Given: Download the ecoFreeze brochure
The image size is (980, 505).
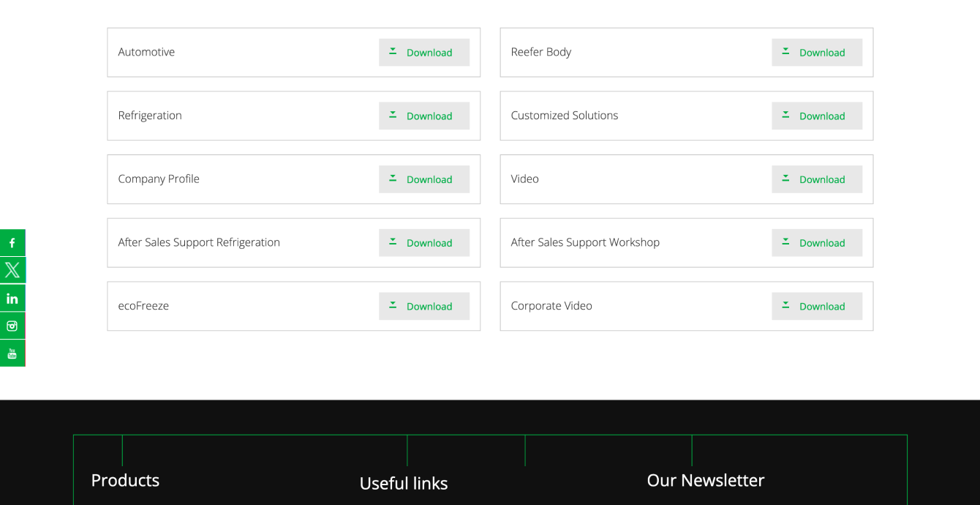Looking at the screenshot, I should 424,305.
